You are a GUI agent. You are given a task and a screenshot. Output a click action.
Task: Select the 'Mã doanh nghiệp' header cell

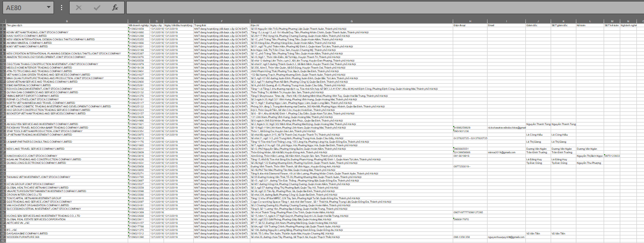[x=138, y=25]
